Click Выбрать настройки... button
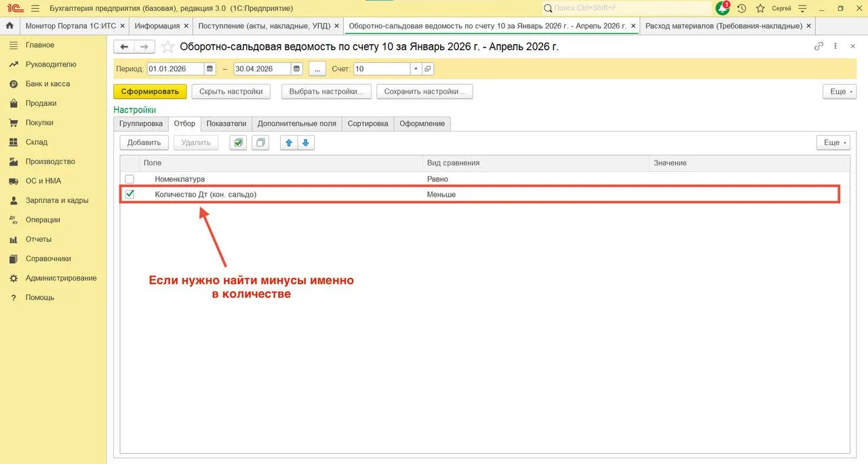Viewport: 868px width, 464px height. pos(326,92)
